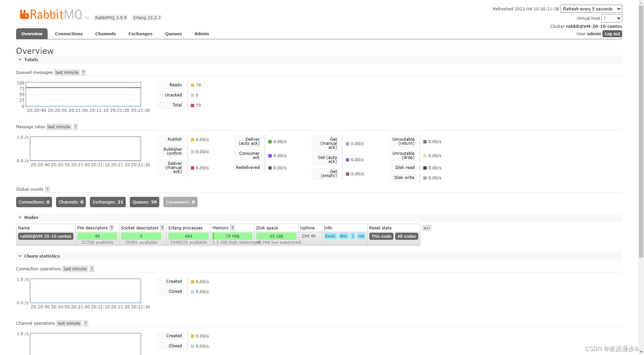Go to the Queues tab
This screenshot has width=644, height=355.
coord(173,34)
